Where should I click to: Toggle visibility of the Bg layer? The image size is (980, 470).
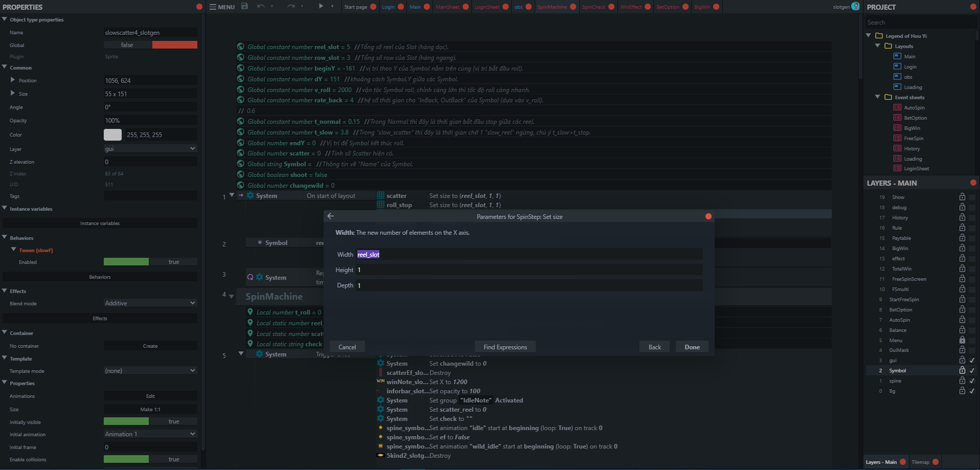point(972,391)
